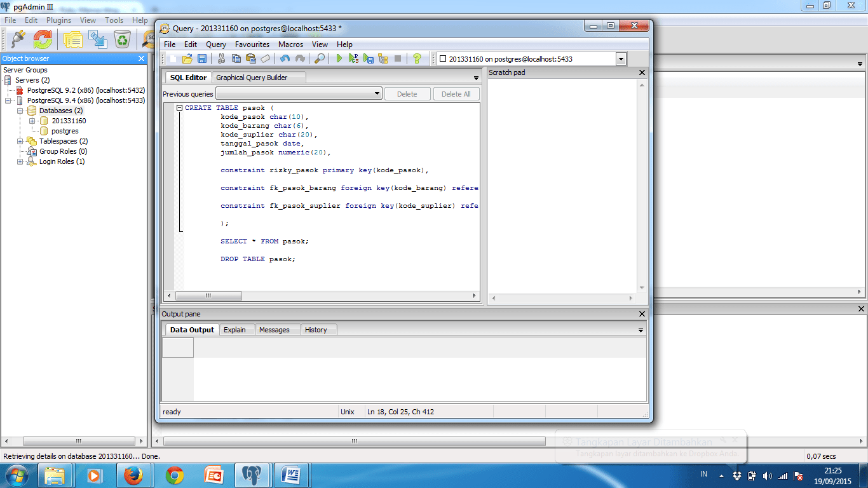Open the database connection dropdown

(621, 59)
